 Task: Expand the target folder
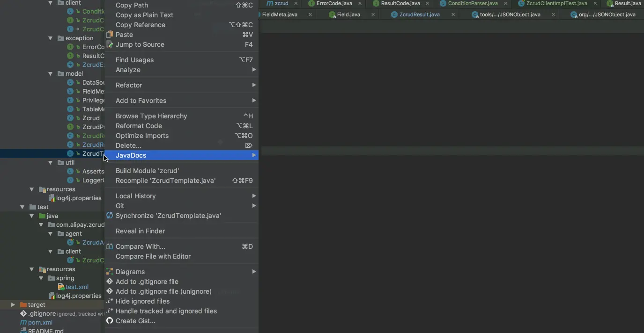tap(13, 304)
